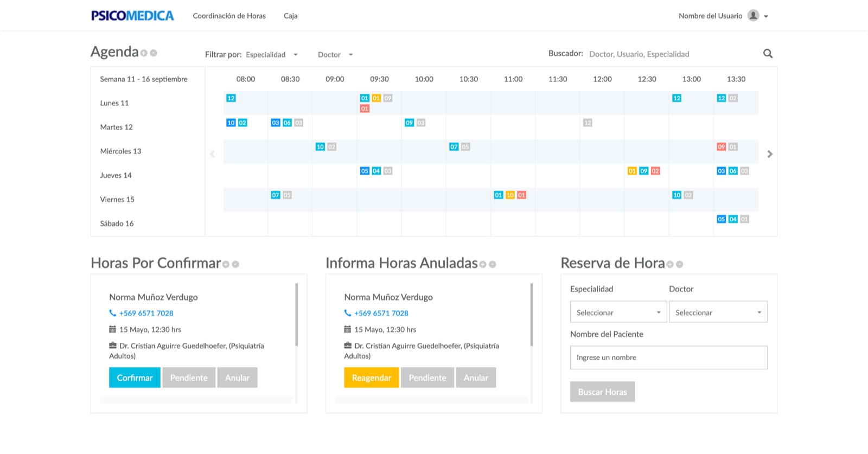
Task: Select red 09 badge on Miércoles at 13:30
Action: click(722, 147)
